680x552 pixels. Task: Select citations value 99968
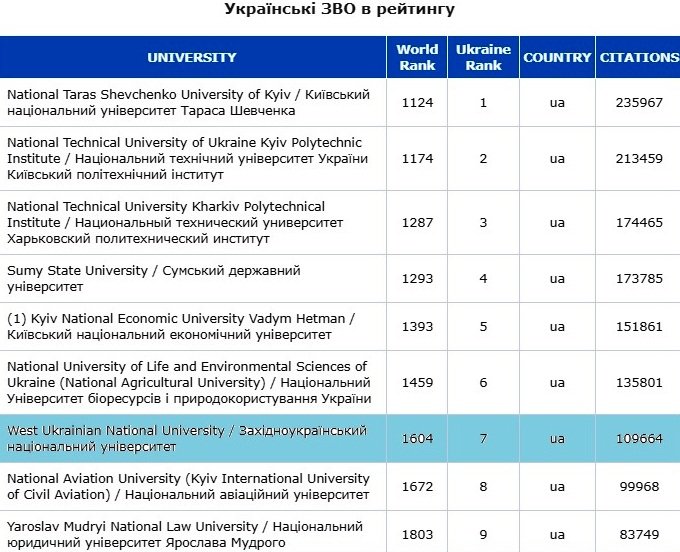639,487
